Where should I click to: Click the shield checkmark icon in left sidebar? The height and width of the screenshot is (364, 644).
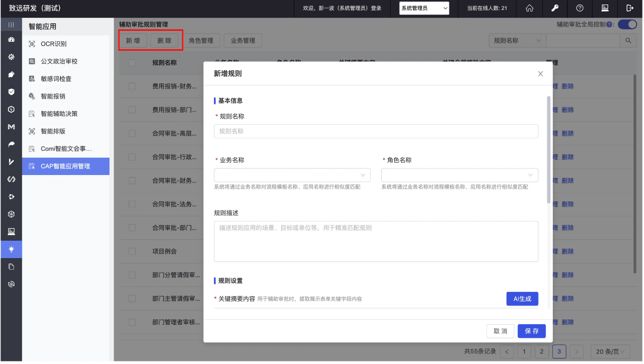[11, 92]
